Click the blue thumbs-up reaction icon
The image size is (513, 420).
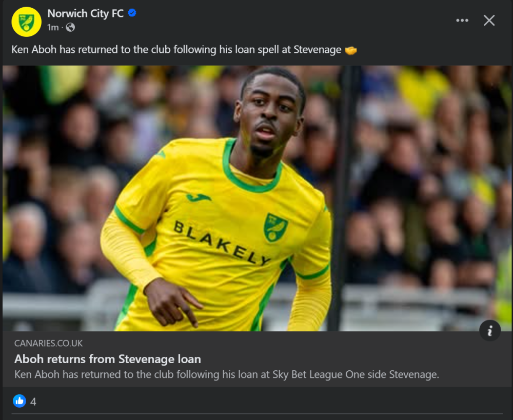tap(19, 401)
